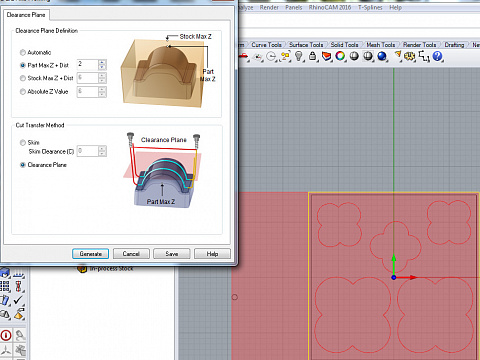Click the red X-axis arrow gizmo
Image resolution: width=480 pixels, height=360 pixels.
click(407, 277)
